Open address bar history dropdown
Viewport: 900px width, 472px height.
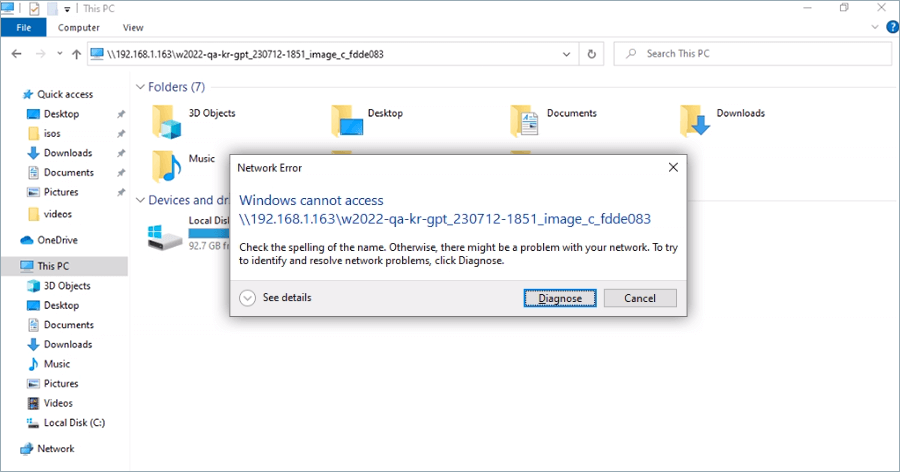pos(567,55)
